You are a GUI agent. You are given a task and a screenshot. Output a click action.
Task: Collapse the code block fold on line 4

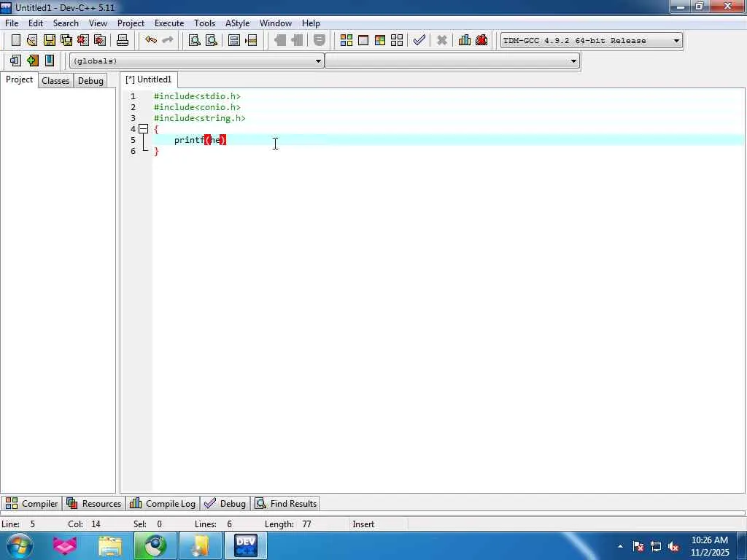pos(144,129)
